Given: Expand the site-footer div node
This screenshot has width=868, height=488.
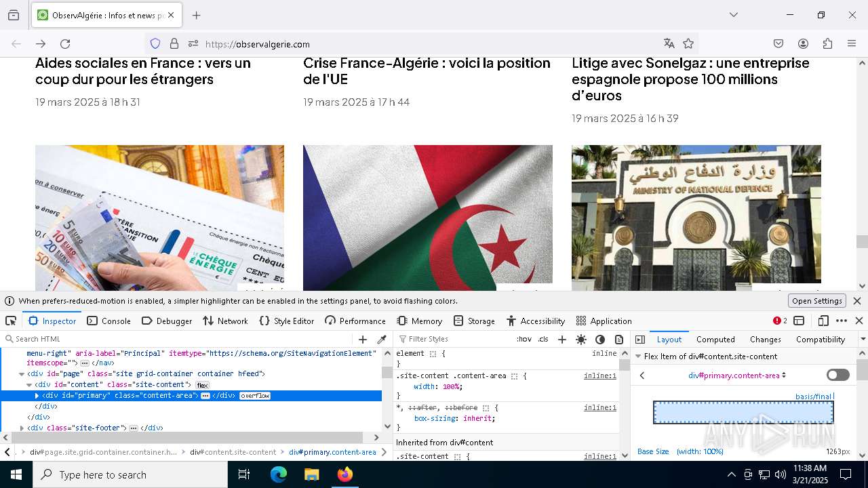Looking at the screenshot, I should [x=22, y=428].
